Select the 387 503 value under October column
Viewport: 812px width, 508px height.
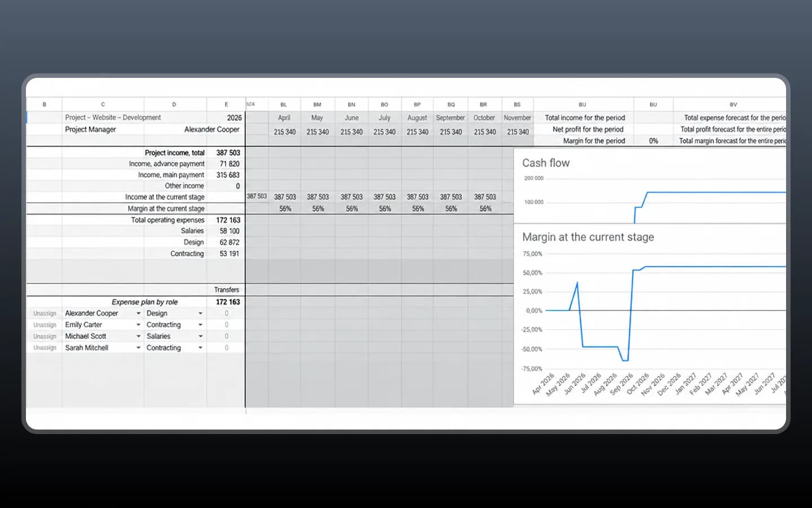485,197
